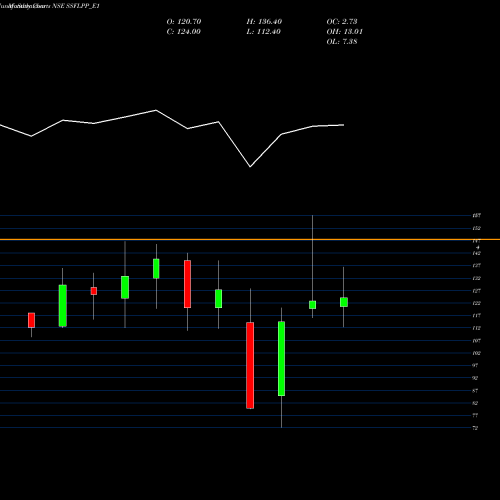Click the 87 price axis label
Image resolution: width=500 pixels, height=500 pixels.
(475, 391)
